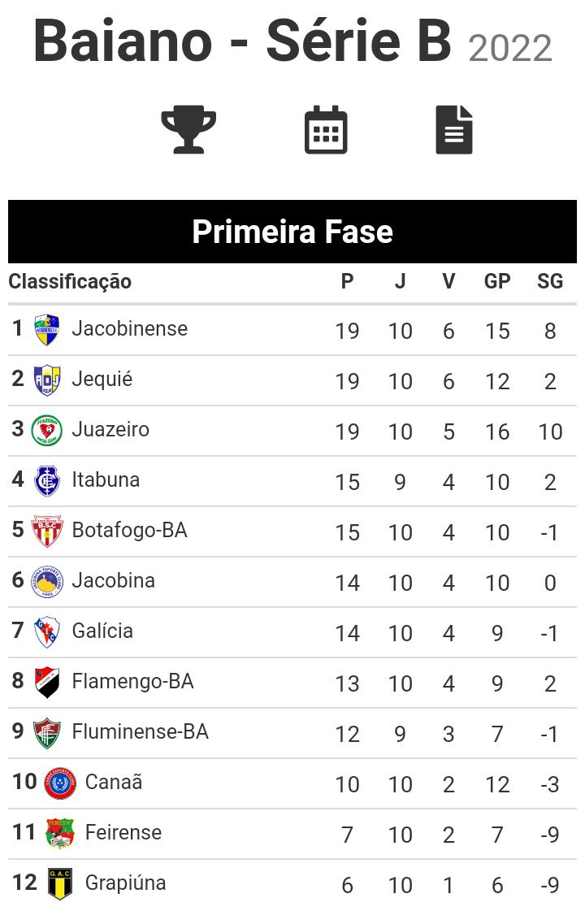The width and height of the screenshot is (585, 924).
Task: Open the Jacobina team link
Action: tap(113, 581)
